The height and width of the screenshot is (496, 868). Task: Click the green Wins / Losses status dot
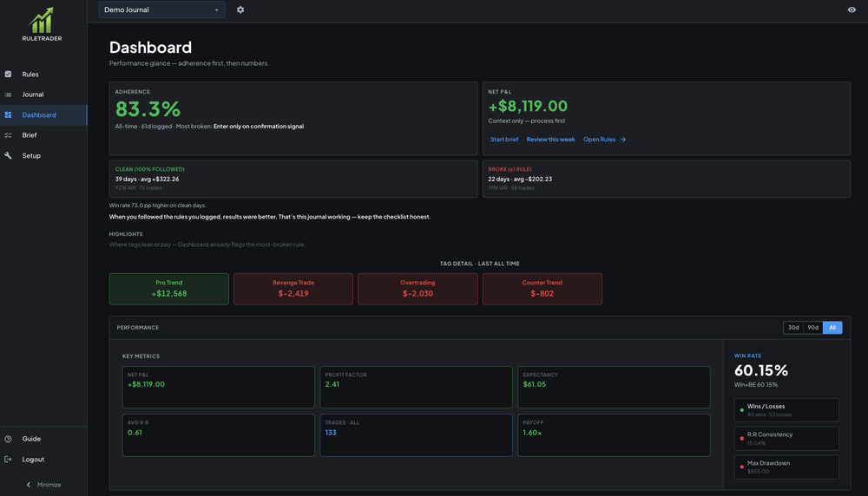pyautogui.click(x=742, y=410)
